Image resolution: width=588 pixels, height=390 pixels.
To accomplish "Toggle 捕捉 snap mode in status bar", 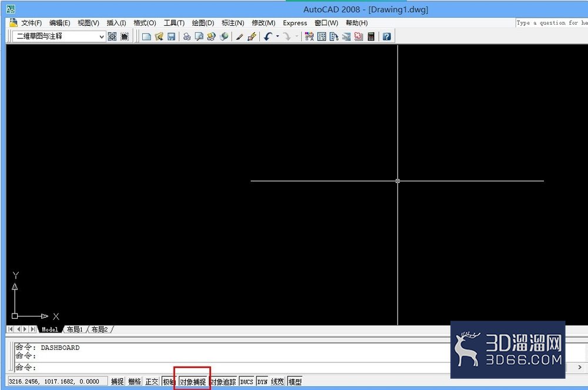I will pyautogui.click(x=118, y=381).
